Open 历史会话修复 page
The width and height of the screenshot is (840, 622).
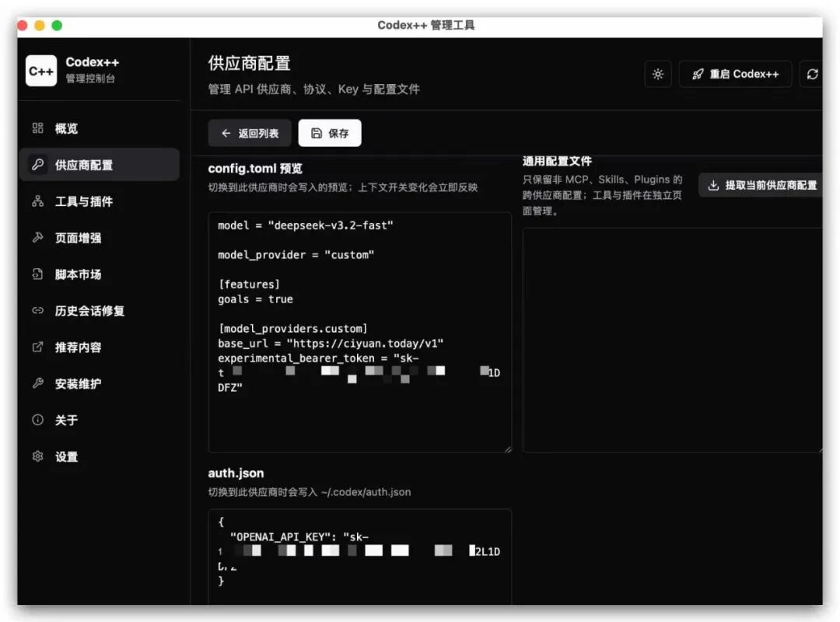click(x=99, y=310)
